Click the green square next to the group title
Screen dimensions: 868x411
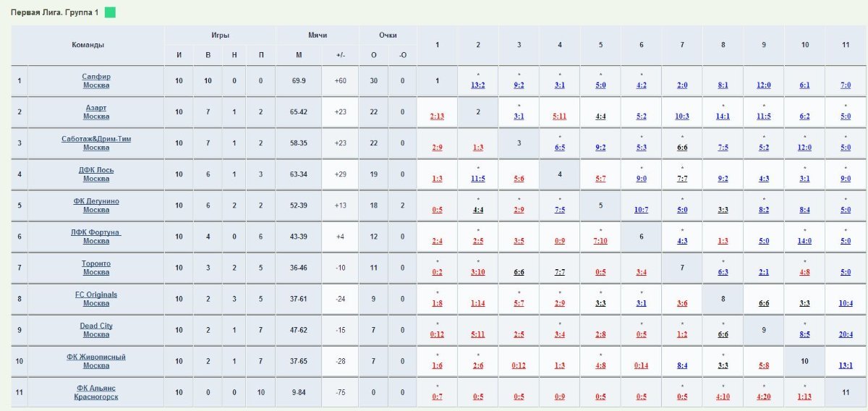[110, 12]
